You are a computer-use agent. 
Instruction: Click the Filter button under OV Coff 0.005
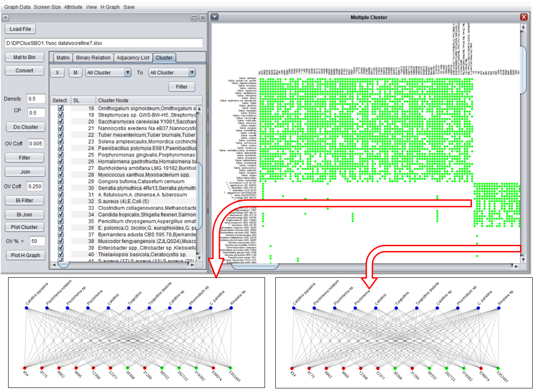pos(24,158)
